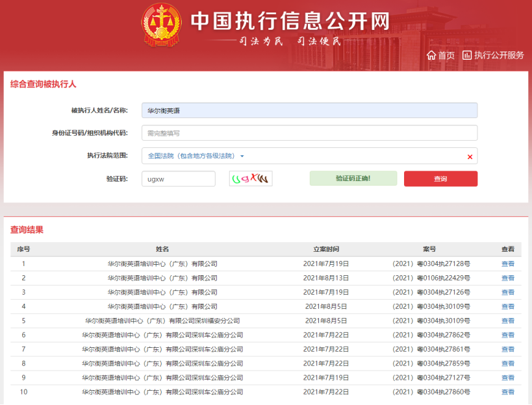This screenshot has width=532, height=405.
Task: Click the chart icon beside 执行公开服务
Action: point(467,55)
